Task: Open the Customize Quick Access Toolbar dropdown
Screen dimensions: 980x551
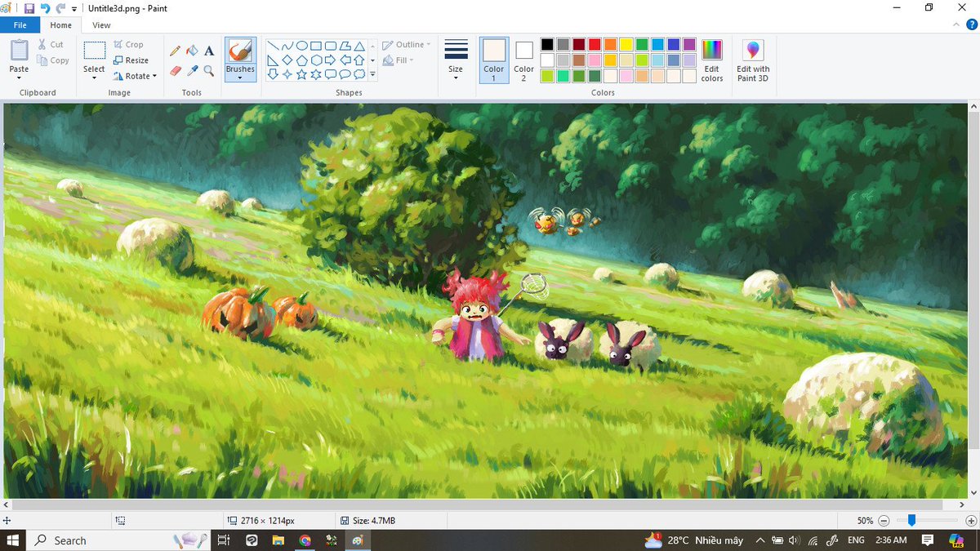Action: (x=74, y=9)
